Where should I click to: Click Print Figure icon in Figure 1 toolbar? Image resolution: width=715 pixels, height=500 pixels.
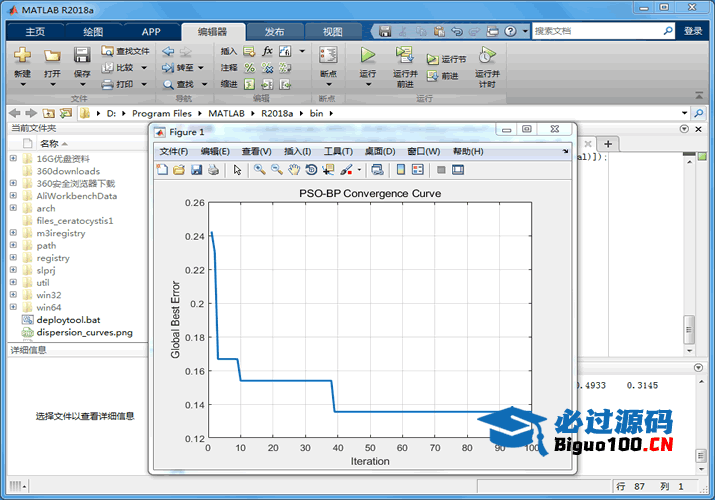click(213, 170)
